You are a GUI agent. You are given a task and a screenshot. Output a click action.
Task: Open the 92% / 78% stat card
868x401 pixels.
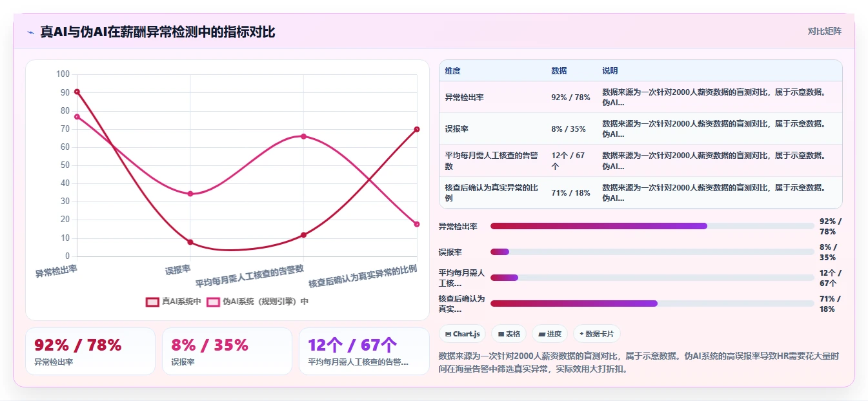click(x=90, y=351)
